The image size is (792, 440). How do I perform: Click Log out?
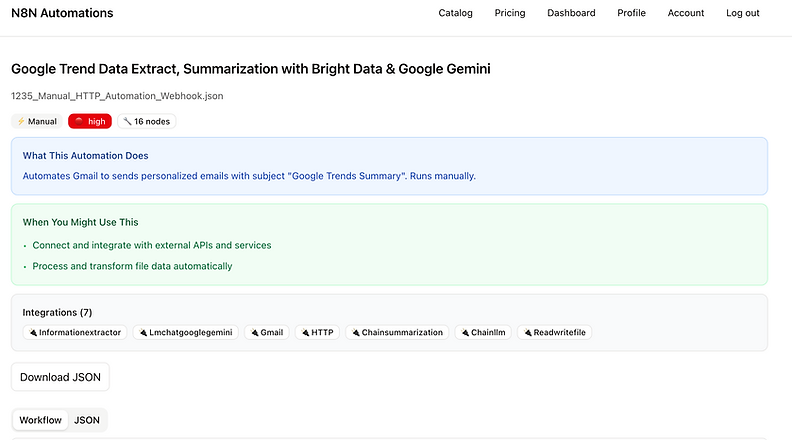click(x=742, y=13)
